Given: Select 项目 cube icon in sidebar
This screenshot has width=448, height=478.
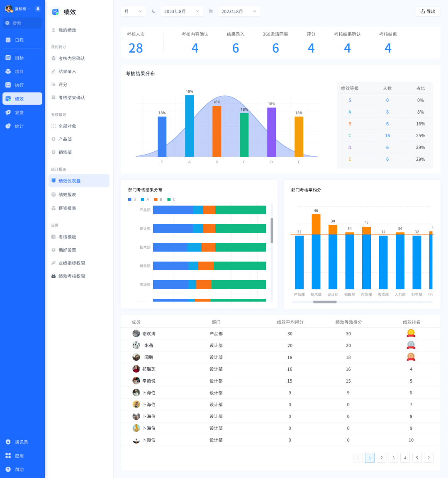Looking at the screenshot, I should coord(8,71).
